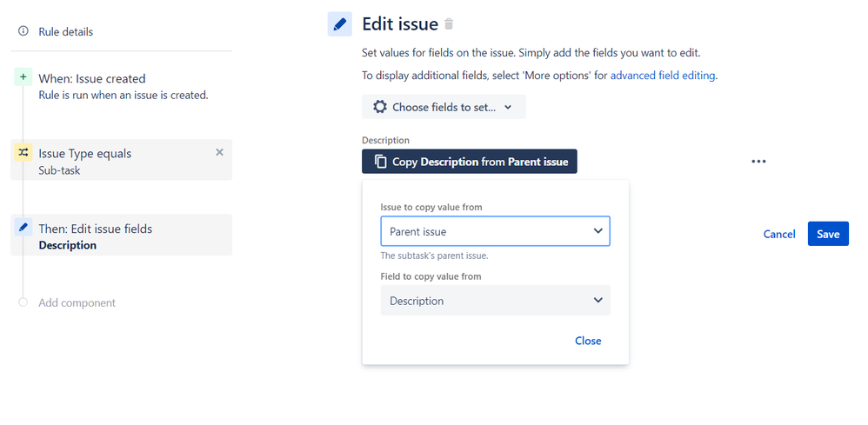Click the yellow shuffle condition icon
The image size is (868, 425).
[23, 152]
